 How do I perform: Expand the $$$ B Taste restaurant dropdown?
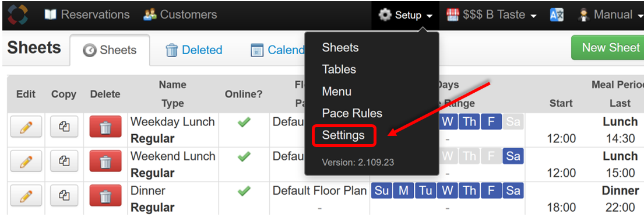492,15
